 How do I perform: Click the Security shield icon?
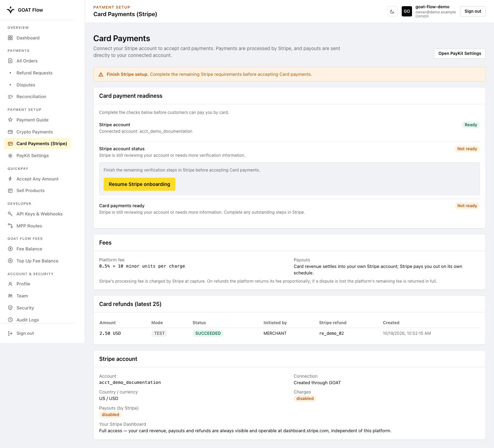pos(10,308)
